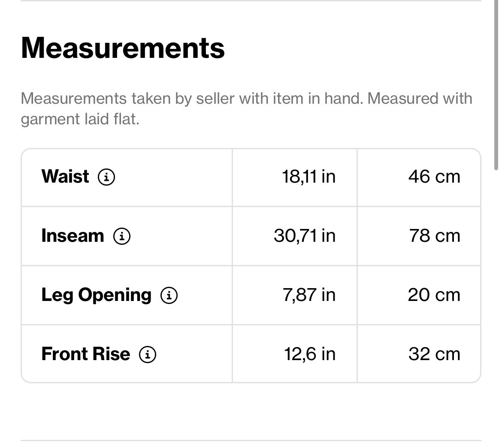Click the Measurements heading
The height and width of the screenshot is (448, 502).
(x=123, y=48)
